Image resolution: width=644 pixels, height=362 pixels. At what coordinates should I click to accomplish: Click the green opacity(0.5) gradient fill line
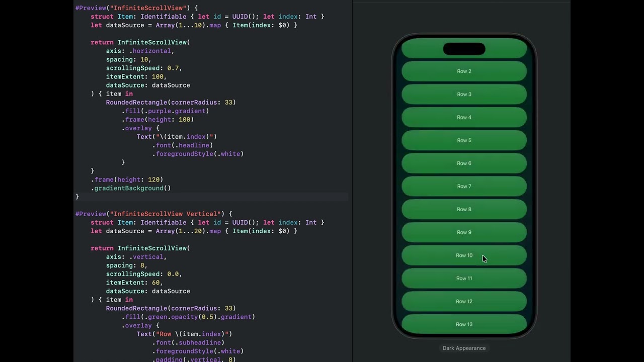tap(189, 317)
